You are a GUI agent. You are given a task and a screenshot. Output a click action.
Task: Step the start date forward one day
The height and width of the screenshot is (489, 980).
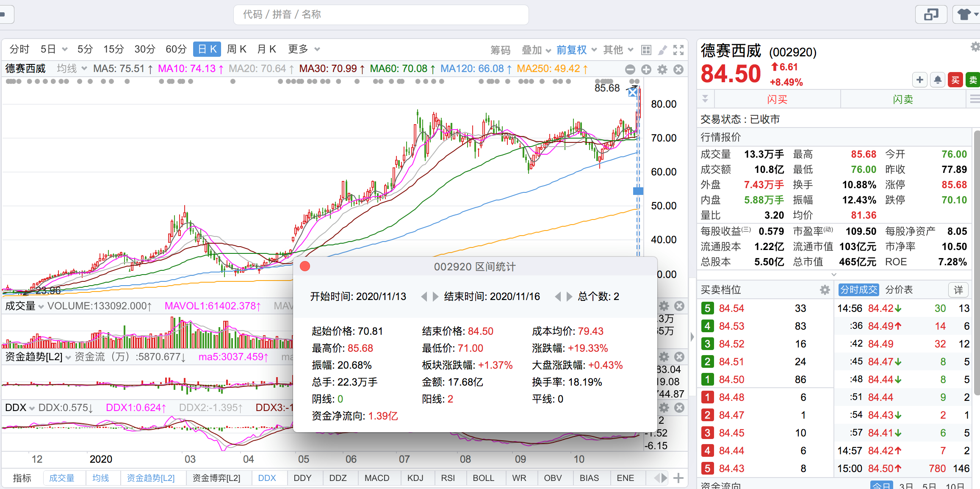(x=435, y=297)
